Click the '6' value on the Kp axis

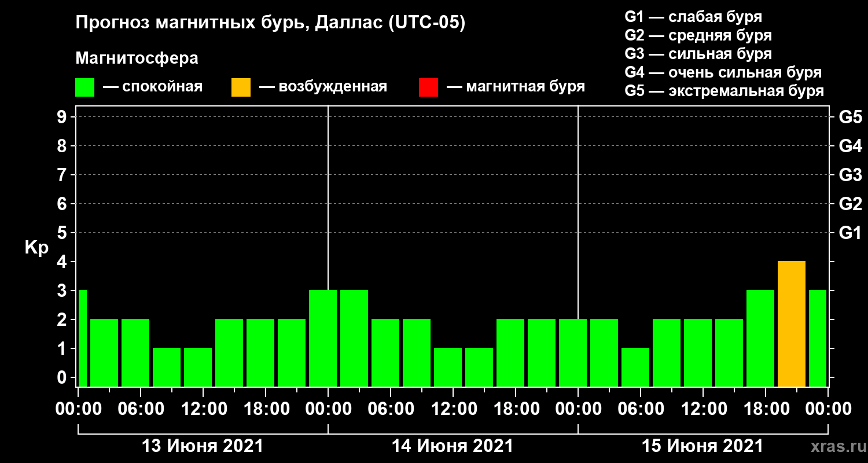click(63, 204)
